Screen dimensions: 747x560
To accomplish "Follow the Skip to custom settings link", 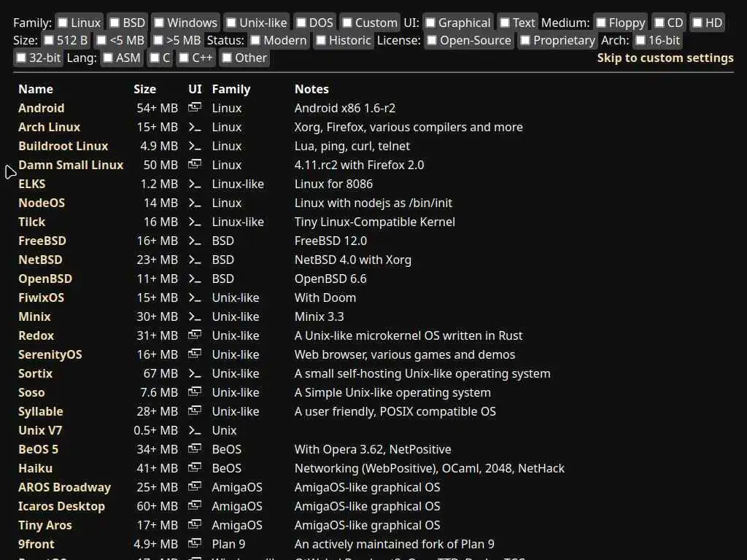I will [x=665, y=58].
